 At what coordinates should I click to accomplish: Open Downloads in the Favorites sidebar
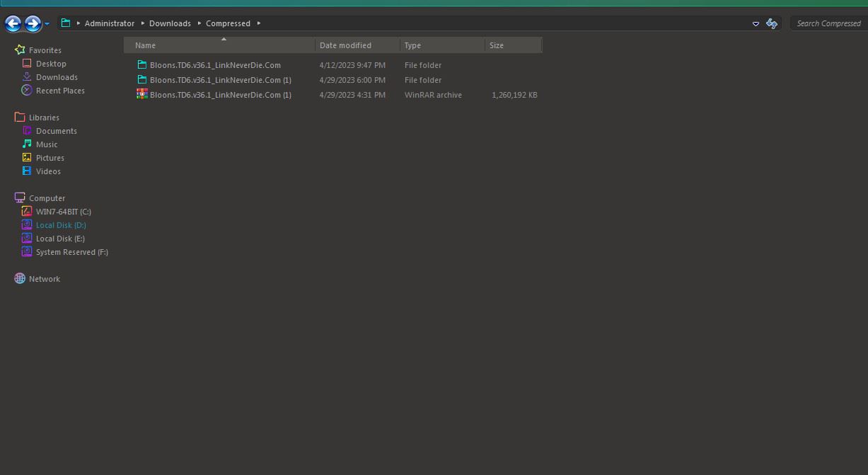pyautogui.click(x=57, y=77)
